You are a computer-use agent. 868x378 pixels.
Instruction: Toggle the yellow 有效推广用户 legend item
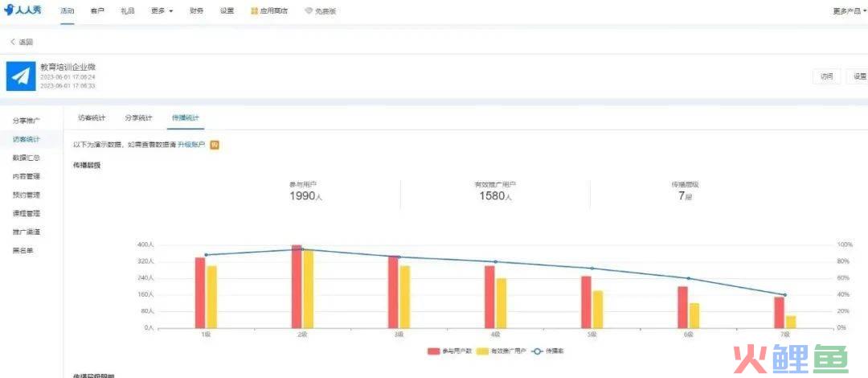pos(501,351)
